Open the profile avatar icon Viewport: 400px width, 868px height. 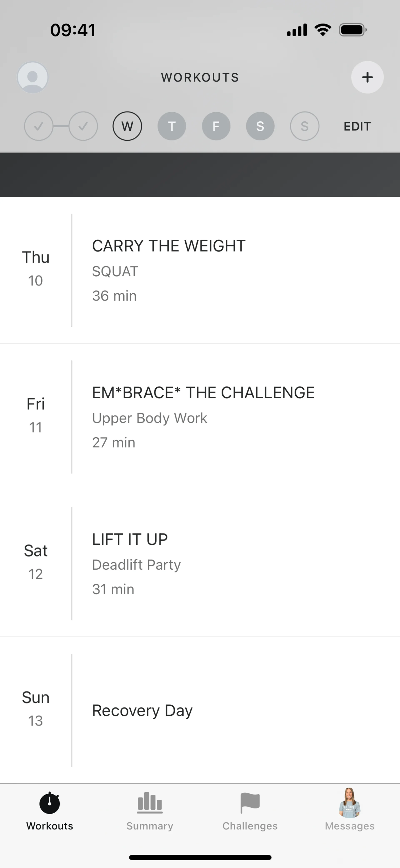click(33, 77)
